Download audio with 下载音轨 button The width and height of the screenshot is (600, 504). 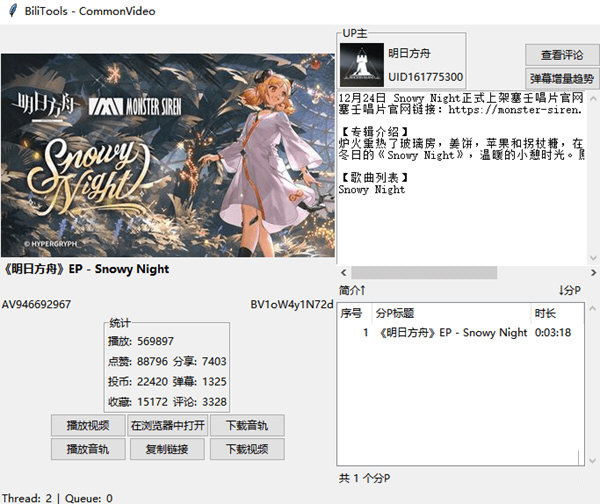click(x=247, y=425)
